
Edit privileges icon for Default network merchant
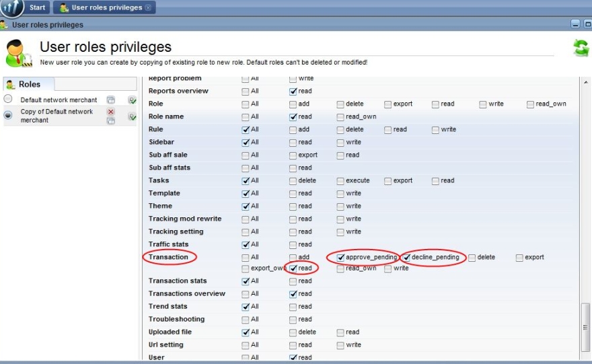pos(132,100)
